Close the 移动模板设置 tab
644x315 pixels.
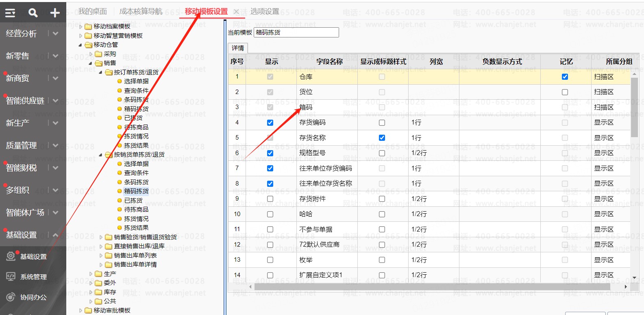[236, 12]
